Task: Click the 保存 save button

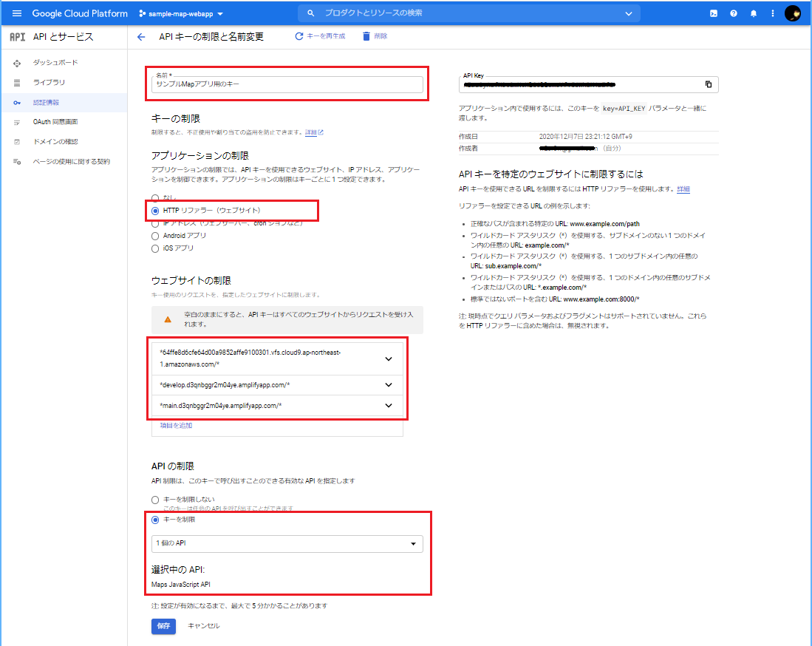Action: (163, 626)
